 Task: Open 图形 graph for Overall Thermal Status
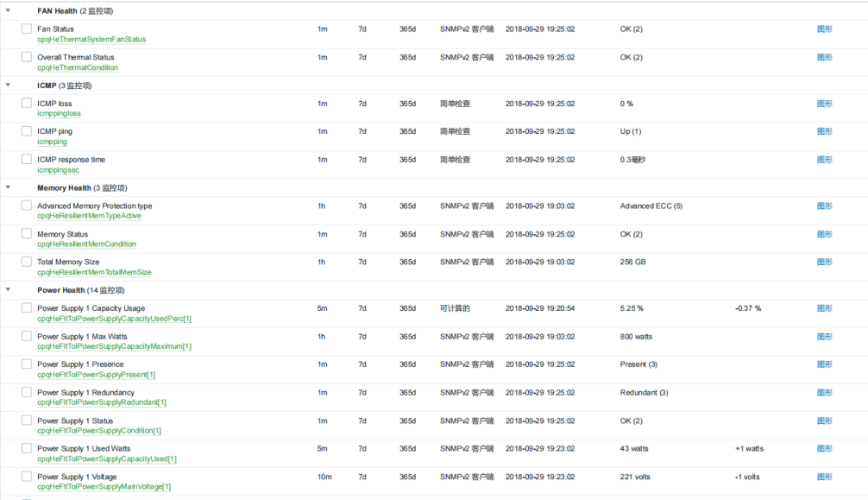tap(824, 58)
